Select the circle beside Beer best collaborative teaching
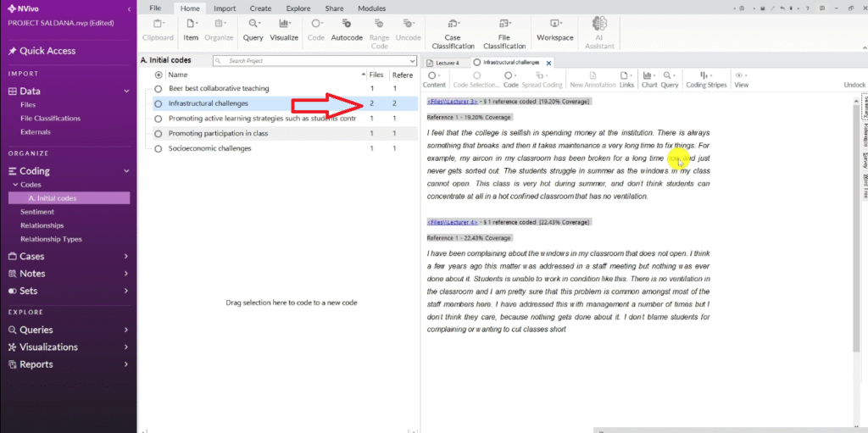The image size is (868, 433). click(x=159, y=88)
